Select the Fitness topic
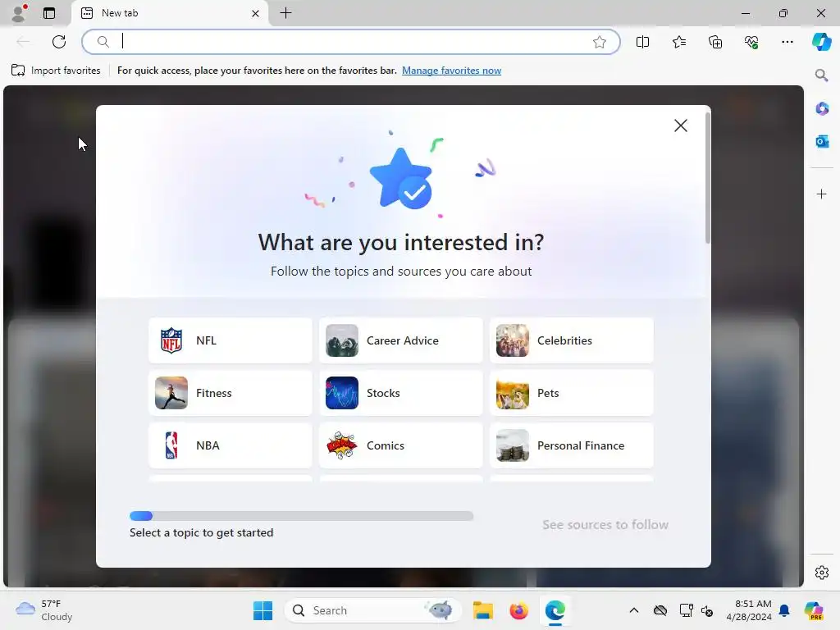Image resolution: width=840 pixels, height=630 pixels. tap(231, 393)
